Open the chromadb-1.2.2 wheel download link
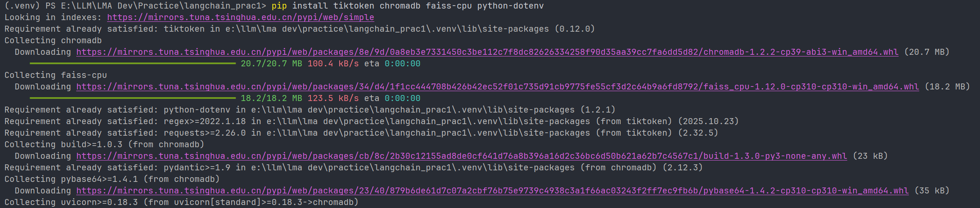 pos(487,52)
